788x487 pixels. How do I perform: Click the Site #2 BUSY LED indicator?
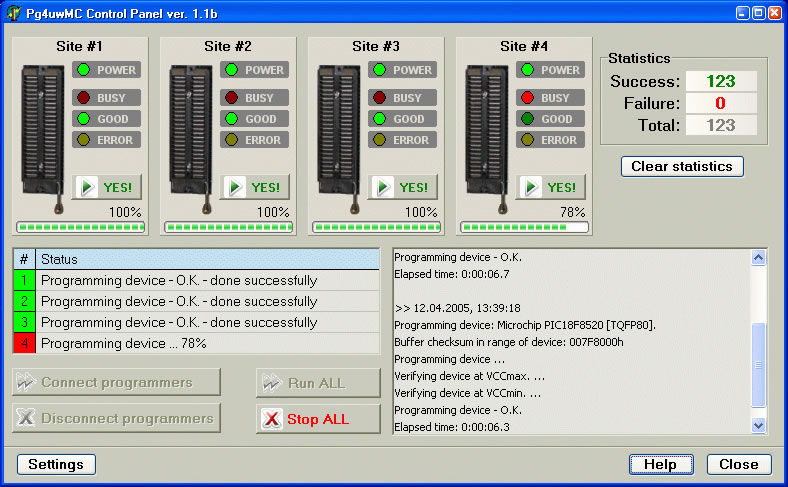tap(231, 98)
